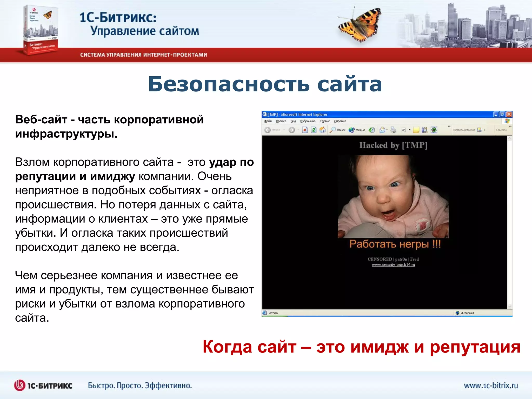Click the Internet zone globe in status bar

[x=457, y=313]
